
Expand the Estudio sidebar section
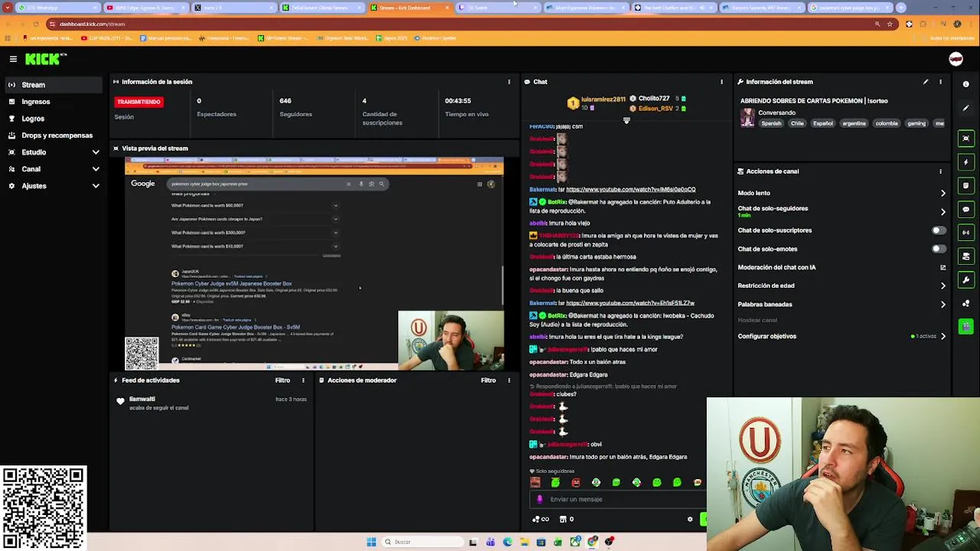point(54,152)
